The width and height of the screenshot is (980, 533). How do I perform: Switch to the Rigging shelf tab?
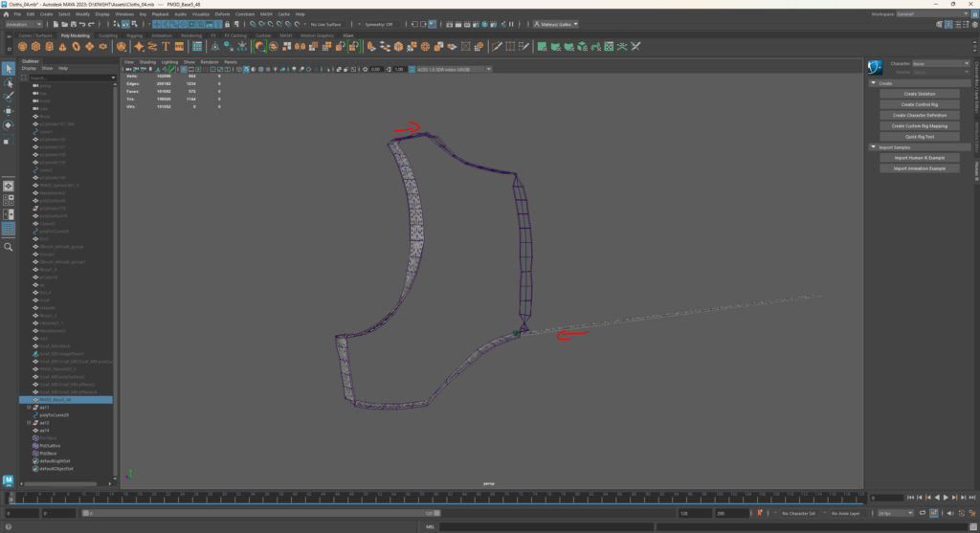(x=134, y=35)
